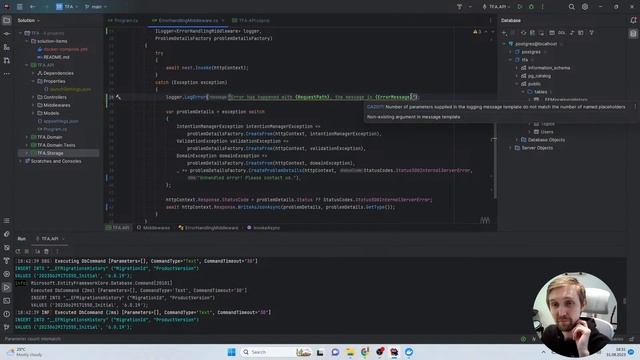Switch to the Program.cs editor tab

(123, 20)
